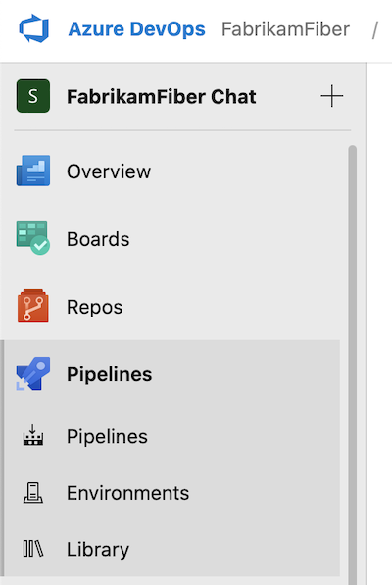The image size is (392, 585).
Task: Click the plus icon to add new item
Action: coord(331,96)
